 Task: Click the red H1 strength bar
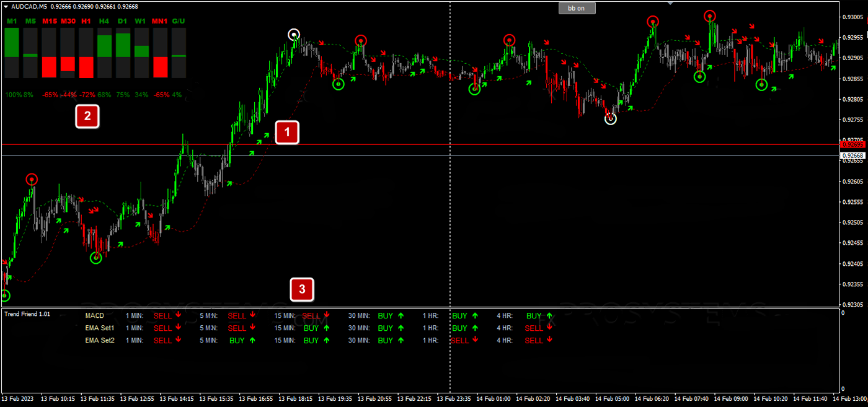pos(86,67)
